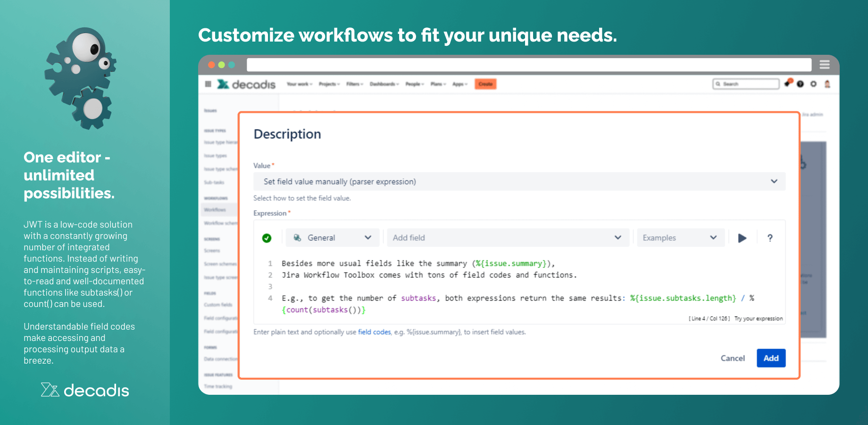Viewport: 868px width, 425px height.
Task: Open the help question-mark icon in the top bar
Action: (800, 84)
